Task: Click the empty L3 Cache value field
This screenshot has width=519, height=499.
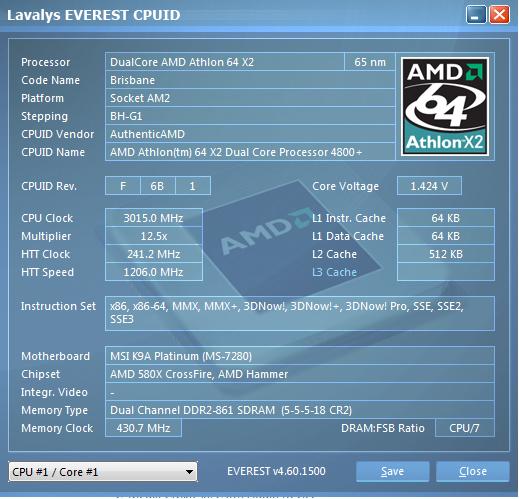Action: coord(446,272)
